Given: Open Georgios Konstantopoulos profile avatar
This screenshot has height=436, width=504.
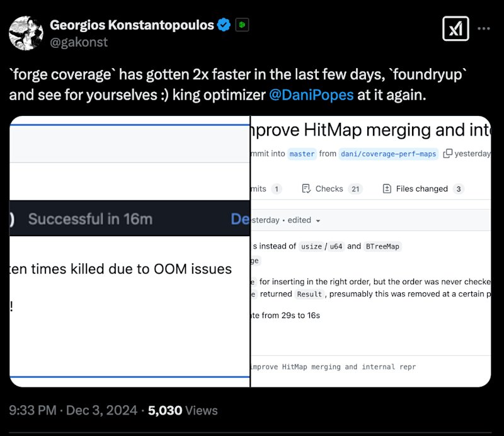Looking at the screenshot, I should tap(26, 33).
